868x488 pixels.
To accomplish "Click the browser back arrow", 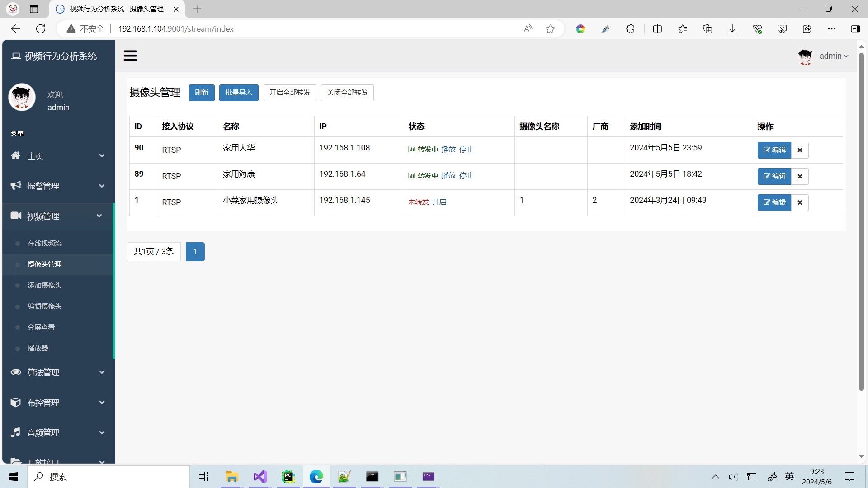I will coord(16,29).
